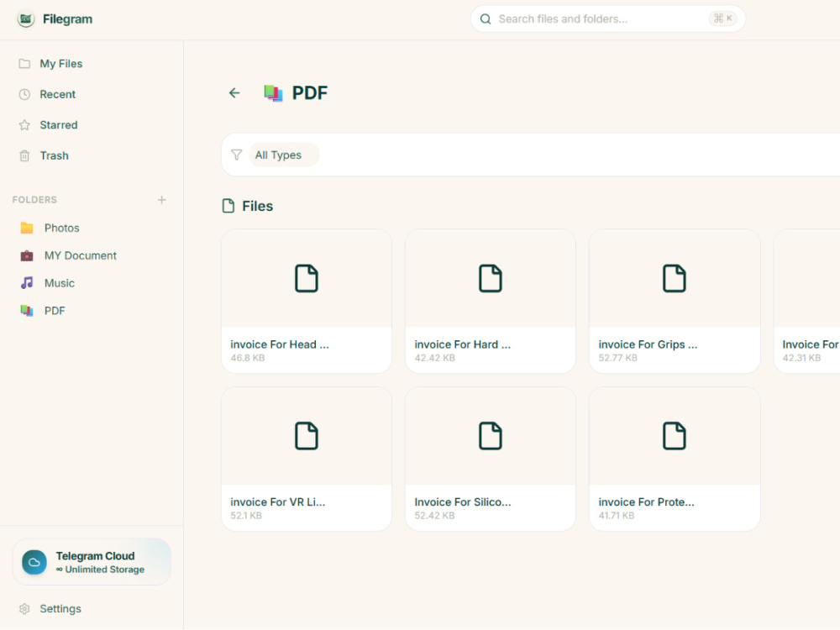
Task: Click the search magnifier icon
Action: click(x=486, y=18)
